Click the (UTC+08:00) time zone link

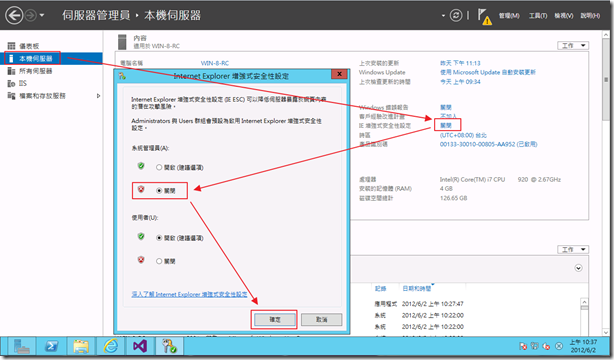pyautogui.click(x=463, y=135)
